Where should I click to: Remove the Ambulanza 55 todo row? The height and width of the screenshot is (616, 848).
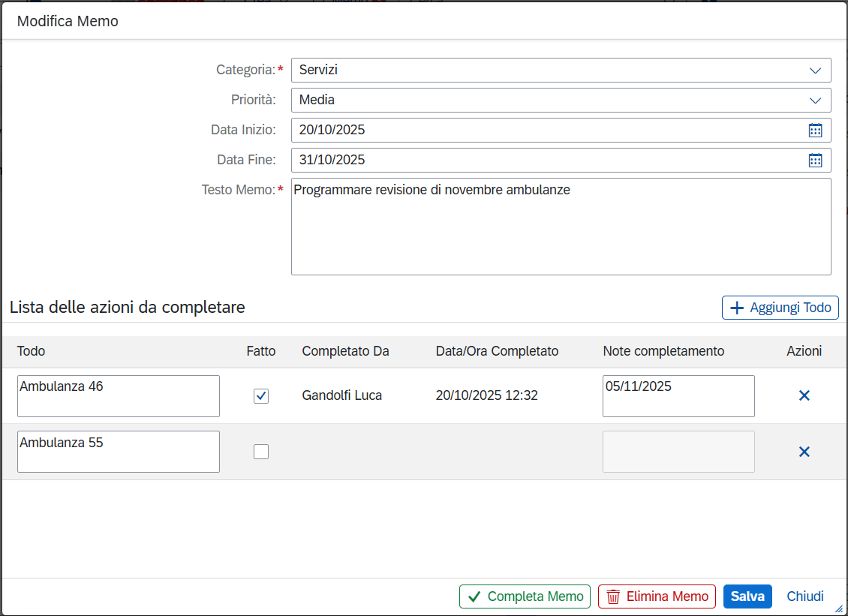click(x=804, y=452)
